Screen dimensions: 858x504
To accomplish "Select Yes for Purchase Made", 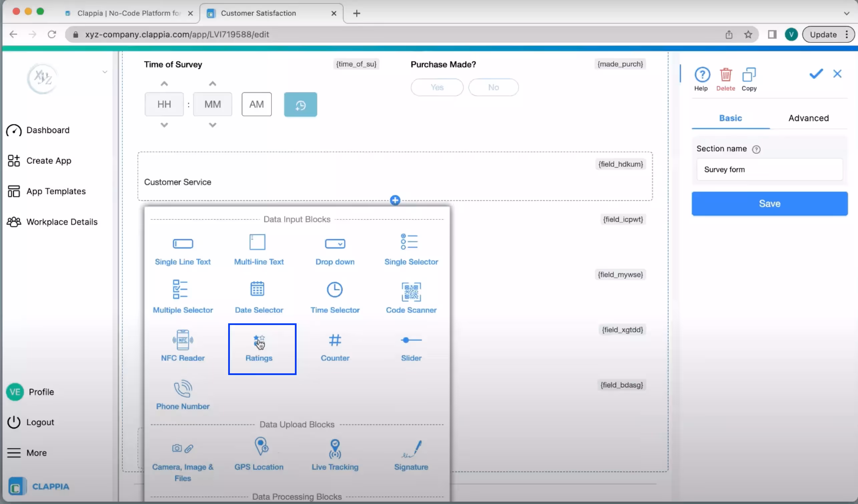I will point(437,87).
